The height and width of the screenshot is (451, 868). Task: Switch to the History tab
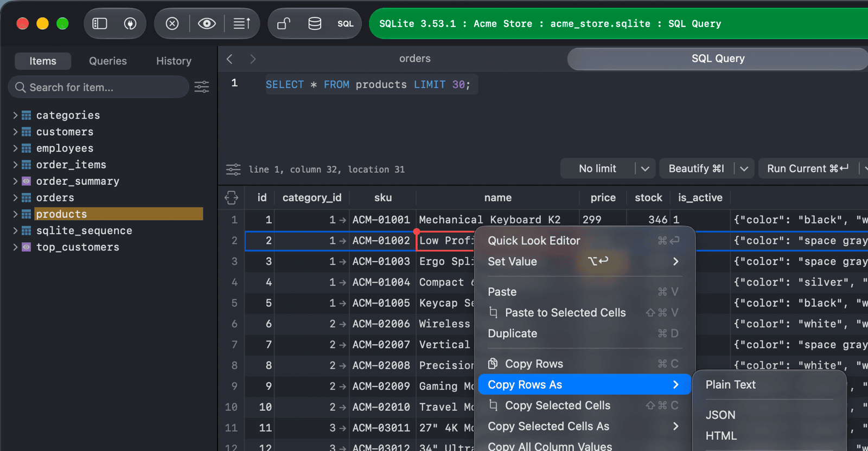174,61
